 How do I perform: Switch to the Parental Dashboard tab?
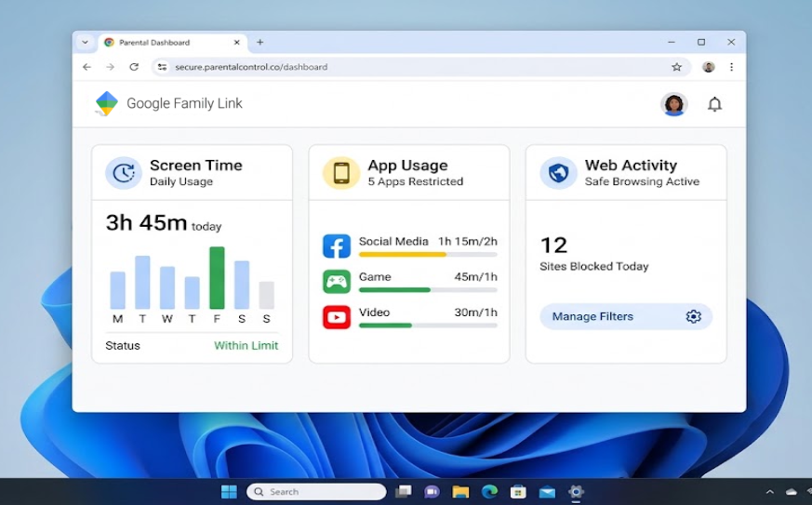(172, 43)
